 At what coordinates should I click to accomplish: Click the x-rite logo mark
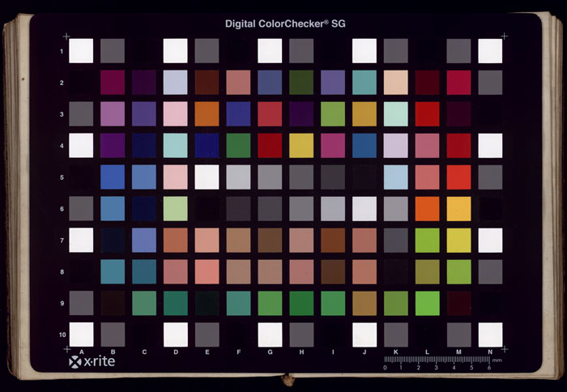pyautogui.click(x=75, y=362)
